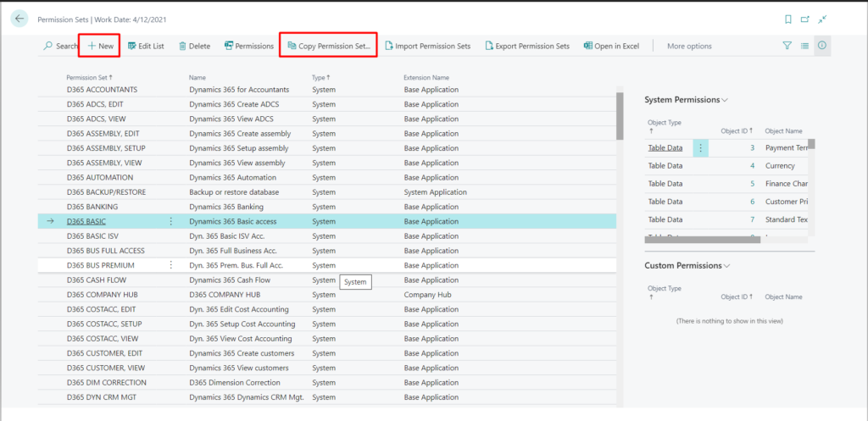Select the D365 AUTOMATION row
This screenshot has height=421, width=868.
pos(326,178)
